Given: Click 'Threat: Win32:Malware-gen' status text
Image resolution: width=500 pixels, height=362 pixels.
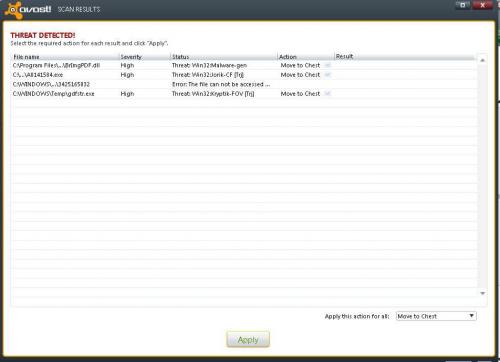Looking at the screenshot, I should (x=209, y=65).
